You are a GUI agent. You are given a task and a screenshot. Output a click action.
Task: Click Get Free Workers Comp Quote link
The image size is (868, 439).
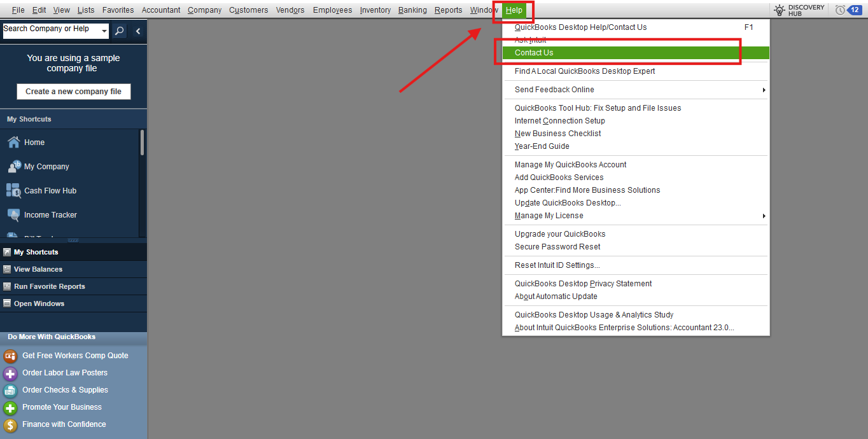[x=75, y=356]
